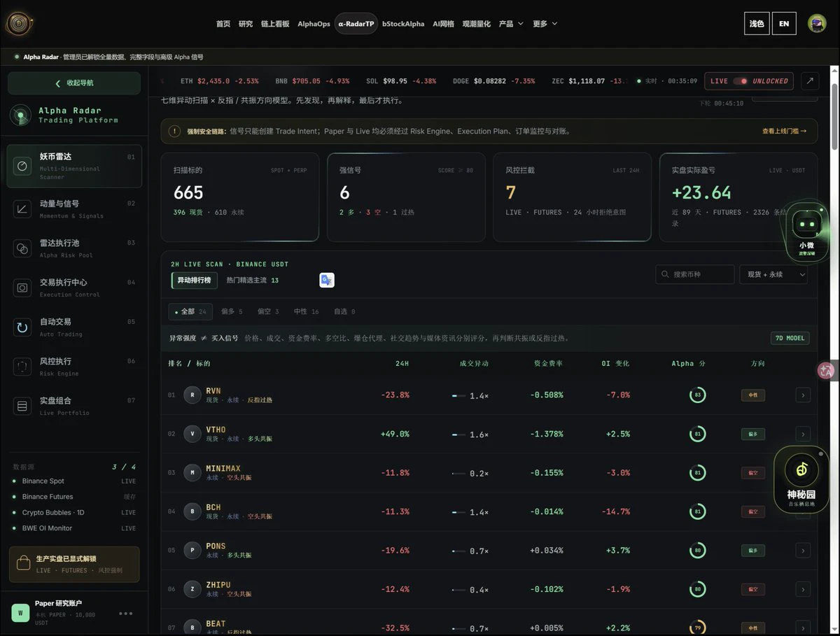This screenshot has width=840, height=636.
Task: Toggle the LIVE UNLOCKED switch
Action: (x=740, y=81)
